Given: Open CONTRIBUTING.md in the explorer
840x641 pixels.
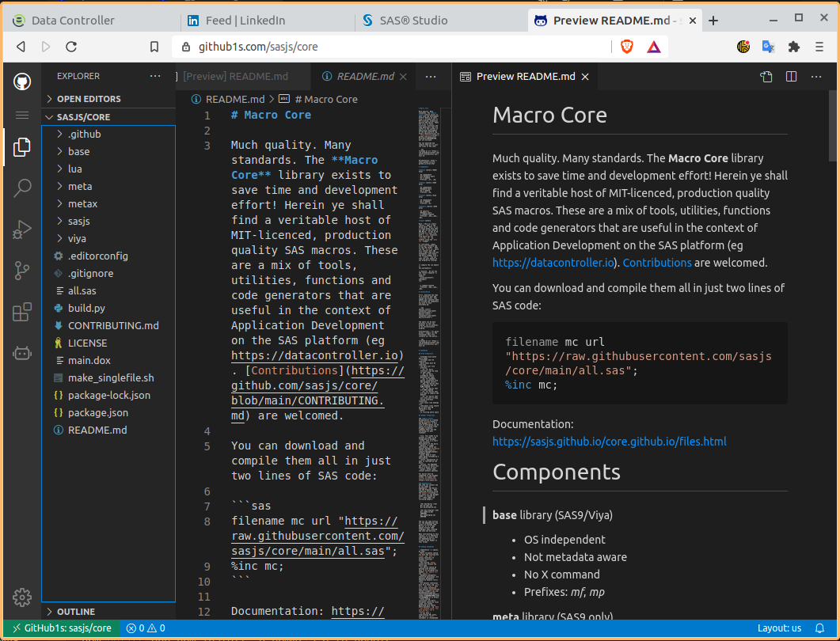Looking at the screenshot, I should (x=108, y=325).
